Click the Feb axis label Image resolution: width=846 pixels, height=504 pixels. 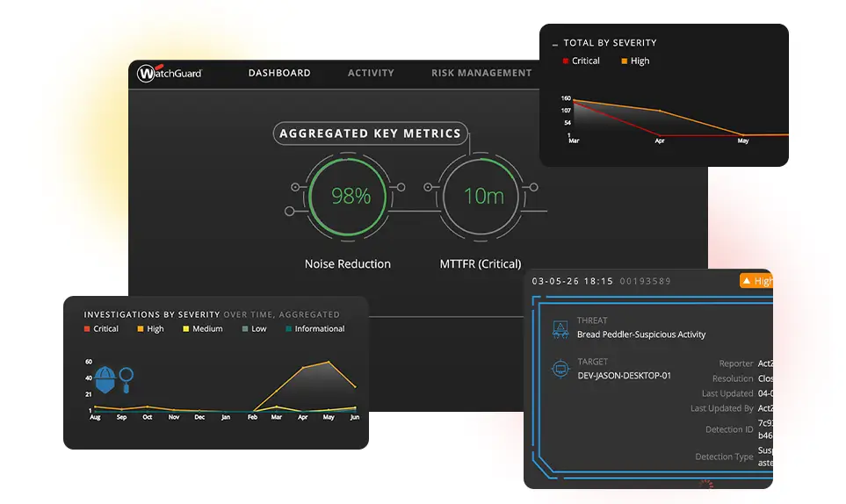point(252,417)
